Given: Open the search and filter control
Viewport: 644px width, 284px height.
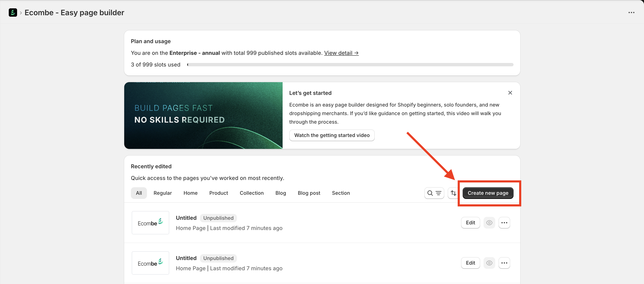Looking at the screenshot, I should pyautogui.click(x=434, y=193).
